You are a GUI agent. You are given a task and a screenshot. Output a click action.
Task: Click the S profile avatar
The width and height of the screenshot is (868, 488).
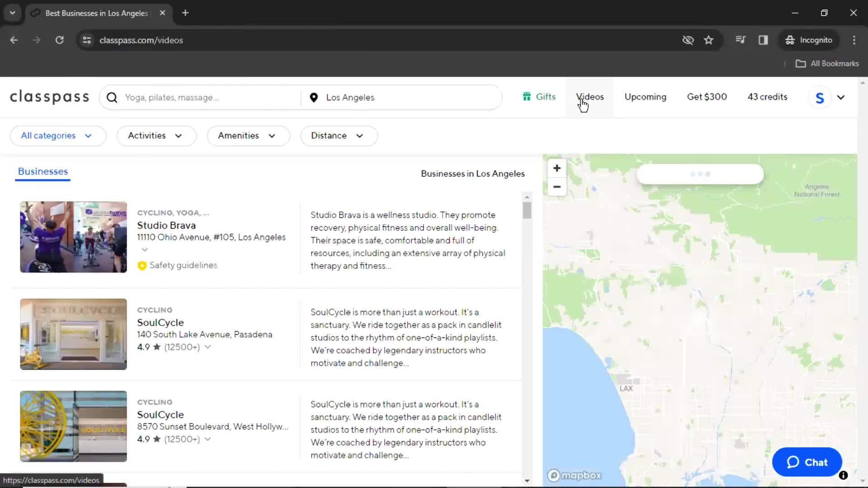coord(820,98)
